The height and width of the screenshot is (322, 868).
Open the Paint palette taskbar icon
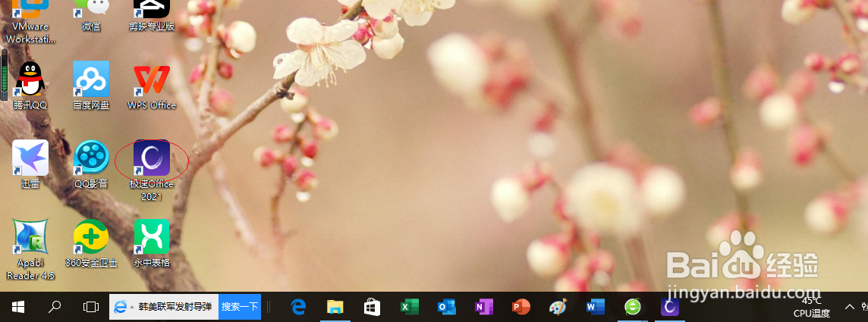tap(558, 307)
